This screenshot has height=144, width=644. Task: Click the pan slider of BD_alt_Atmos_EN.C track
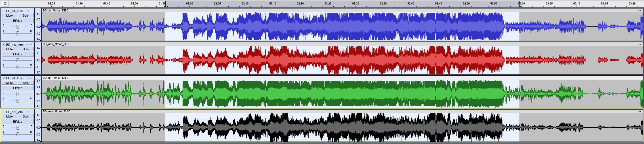(x=17, y=101)
